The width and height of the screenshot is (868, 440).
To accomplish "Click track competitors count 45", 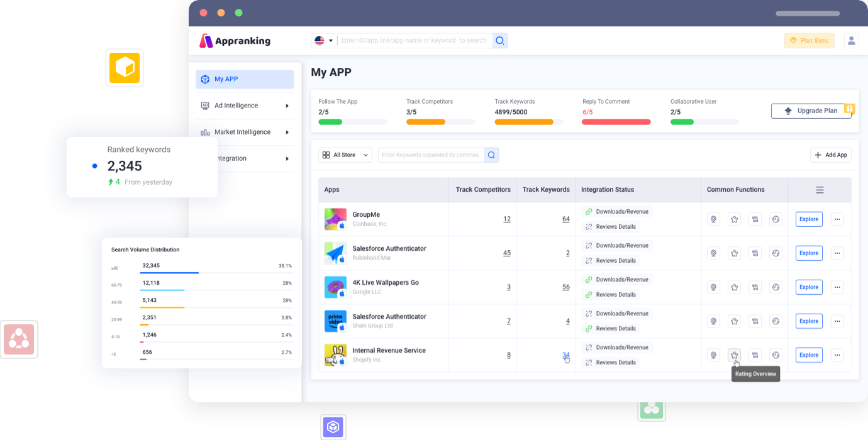I will coord(507,253).
